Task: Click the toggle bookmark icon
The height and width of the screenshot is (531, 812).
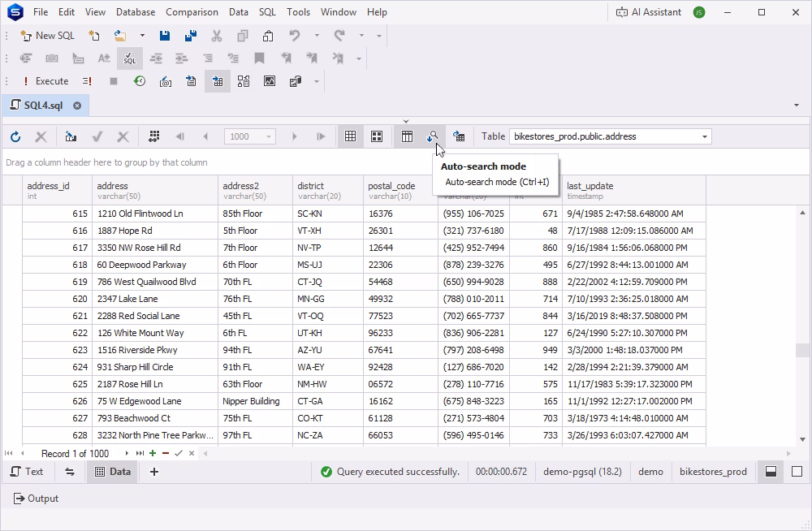Action: pos(260,58)
